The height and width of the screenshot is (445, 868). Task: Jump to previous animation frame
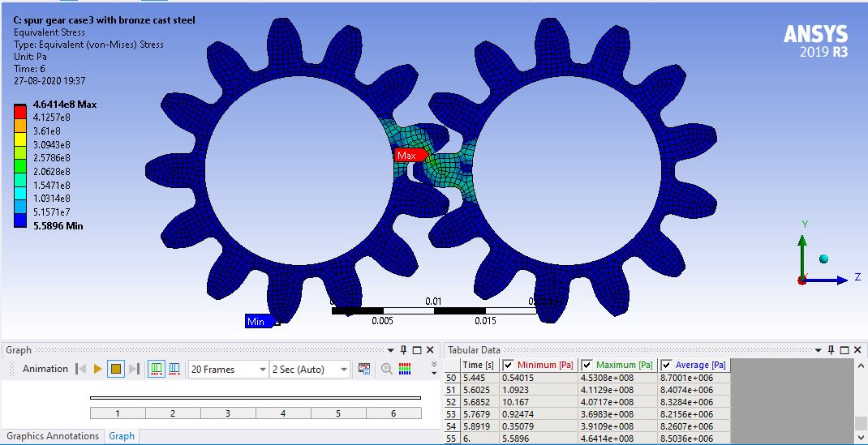(81, 370)
